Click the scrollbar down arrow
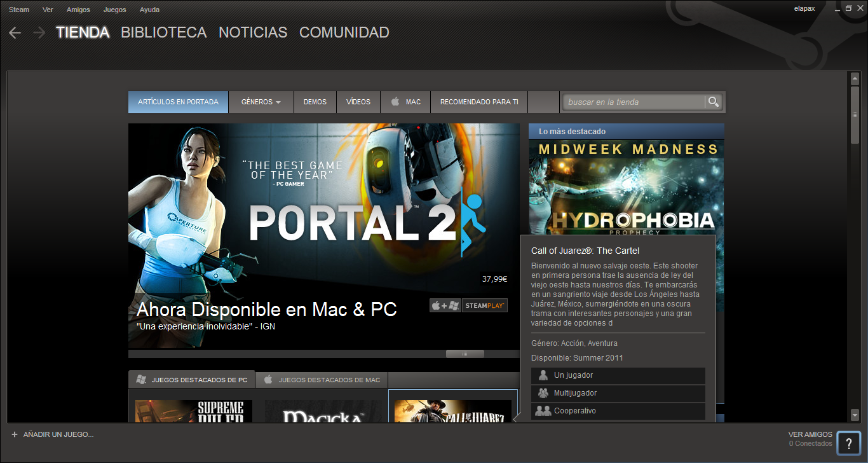The image size is (868, 463). pos(855,415)
